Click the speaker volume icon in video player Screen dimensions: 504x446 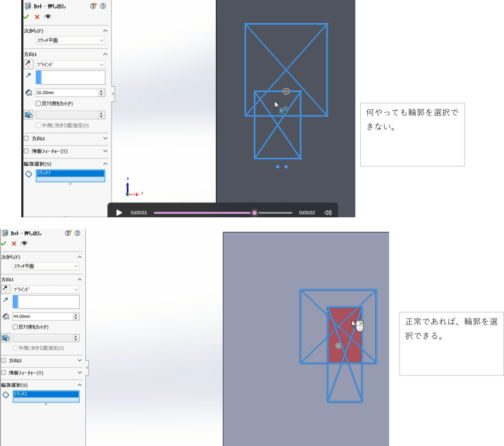[x=328, y=213]
